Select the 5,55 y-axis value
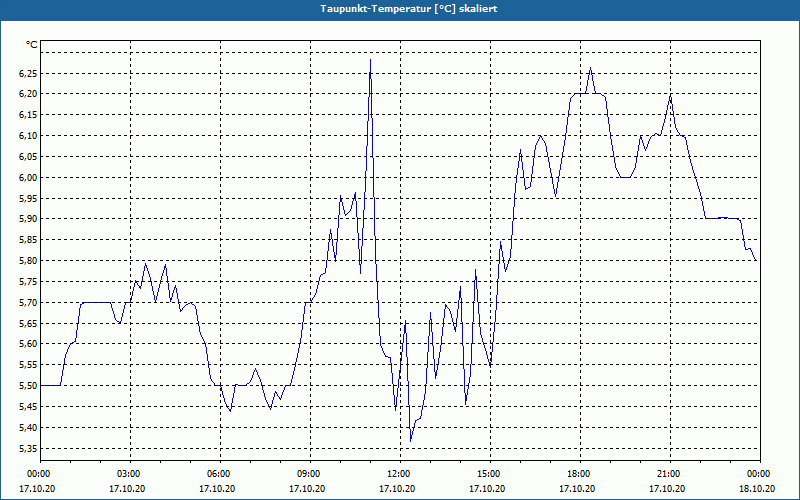The image size is (800, 500). coord(28,365)
